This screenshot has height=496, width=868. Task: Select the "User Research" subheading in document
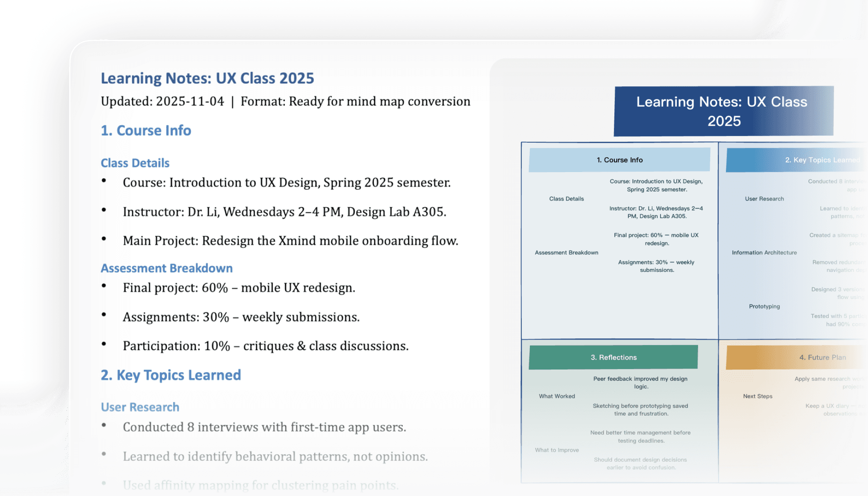pos(140,407)
